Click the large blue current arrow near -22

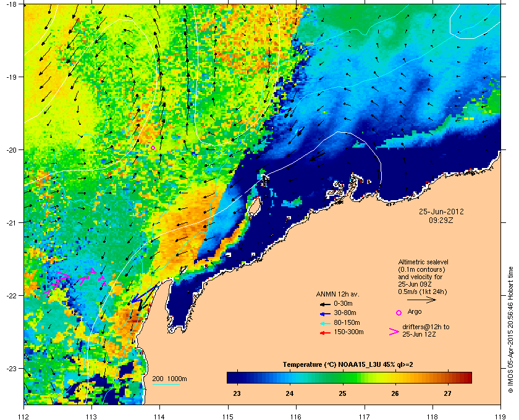click(143, 294)
